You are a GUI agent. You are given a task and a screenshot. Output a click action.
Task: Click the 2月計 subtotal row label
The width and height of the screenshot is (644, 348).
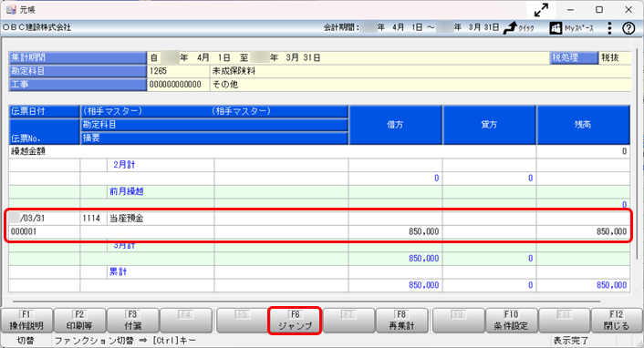coord(124,165)
